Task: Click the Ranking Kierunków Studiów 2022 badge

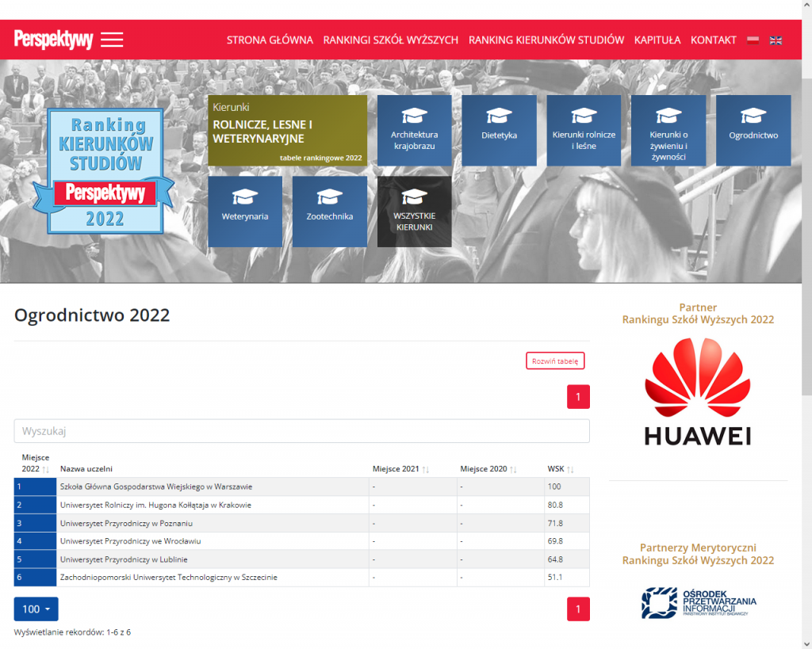Action: tap(104, 171)
